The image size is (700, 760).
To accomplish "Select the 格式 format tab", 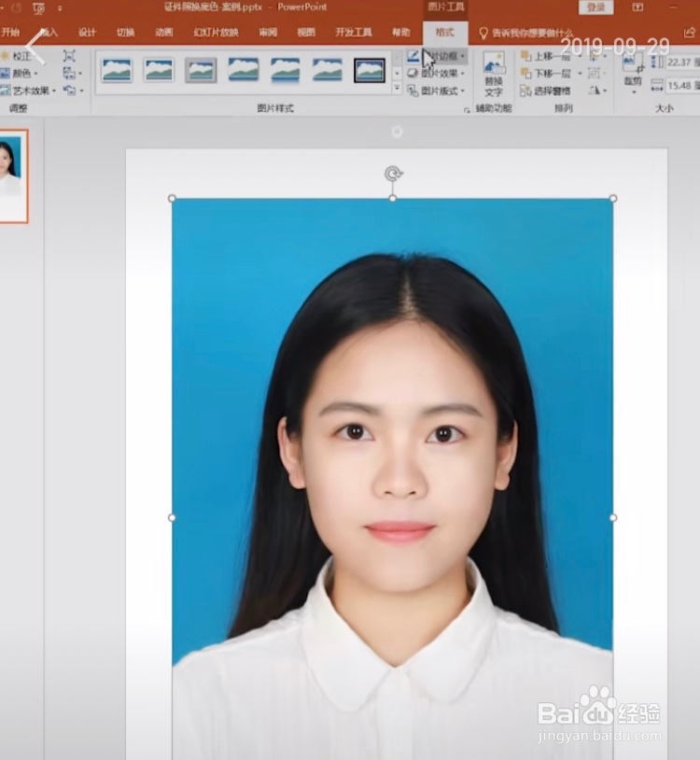I will [444, 33].
